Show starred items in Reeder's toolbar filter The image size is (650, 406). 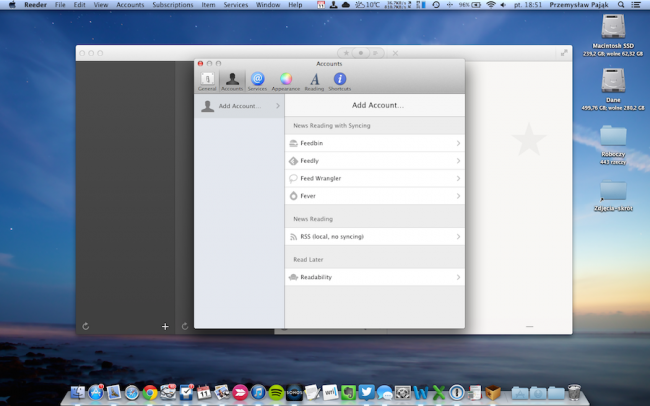pos(346,53)
